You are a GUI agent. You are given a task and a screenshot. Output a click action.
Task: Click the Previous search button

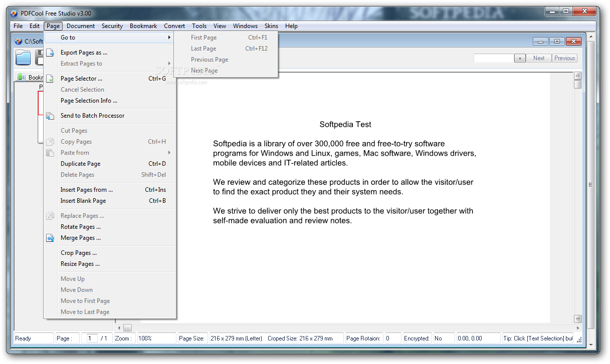[x=564, y=58]
